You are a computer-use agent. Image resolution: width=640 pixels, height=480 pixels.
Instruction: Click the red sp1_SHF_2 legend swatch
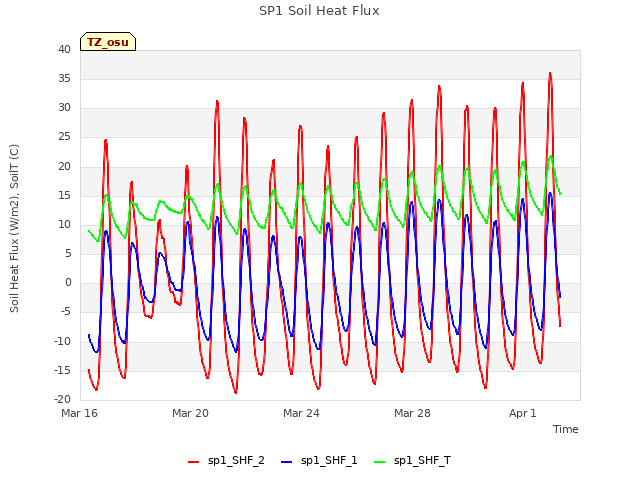[193, 462]
